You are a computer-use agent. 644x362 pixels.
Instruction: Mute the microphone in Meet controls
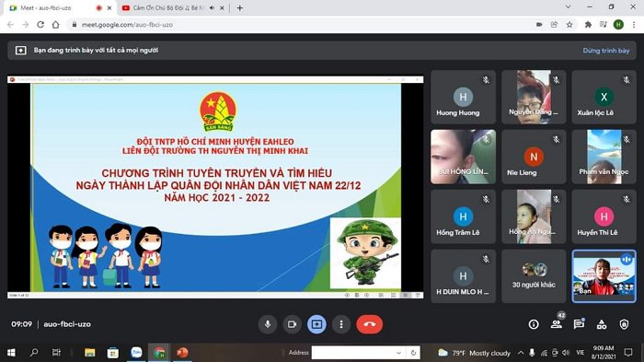[268, 324]
